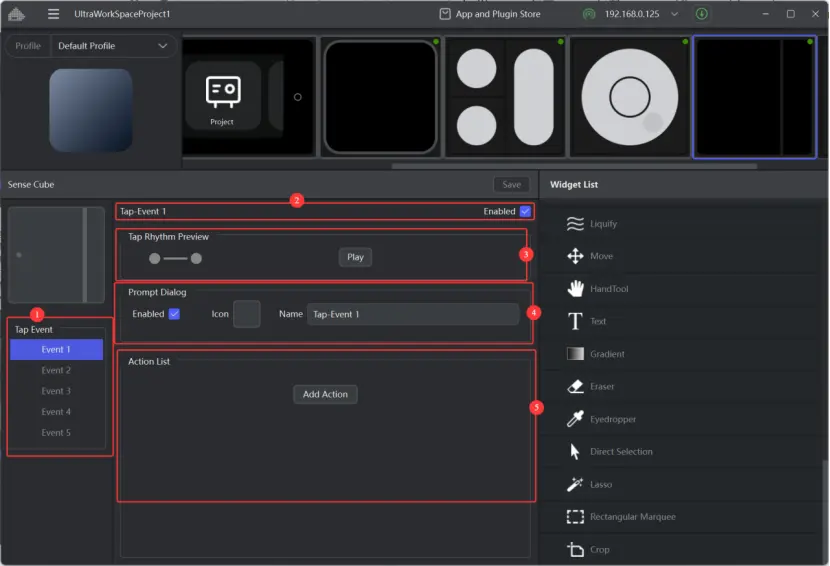Select the empty rounded-square device thumbnail
The width and height of the screenshot is (830, 566).
pos(380,97)
